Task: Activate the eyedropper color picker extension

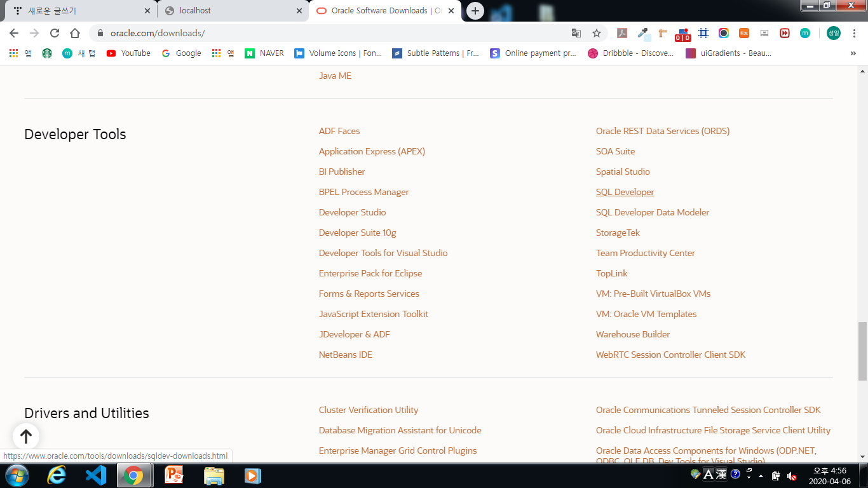Action: click(642, 33)
